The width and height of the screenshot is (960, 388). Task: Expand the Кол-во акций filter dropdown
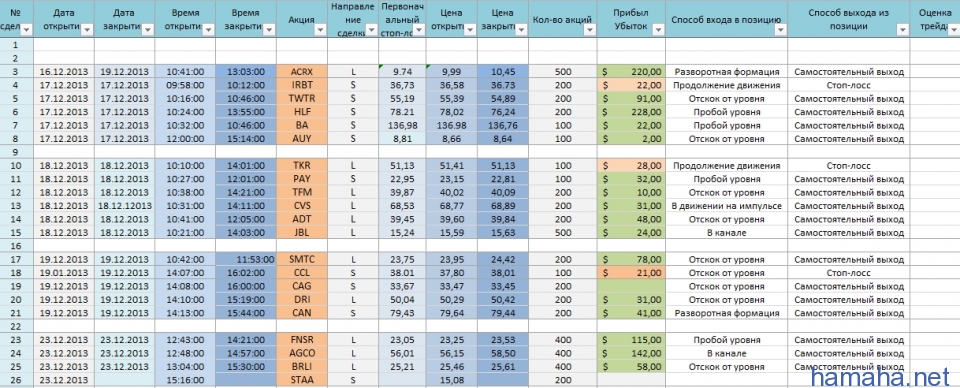point(591,29)
